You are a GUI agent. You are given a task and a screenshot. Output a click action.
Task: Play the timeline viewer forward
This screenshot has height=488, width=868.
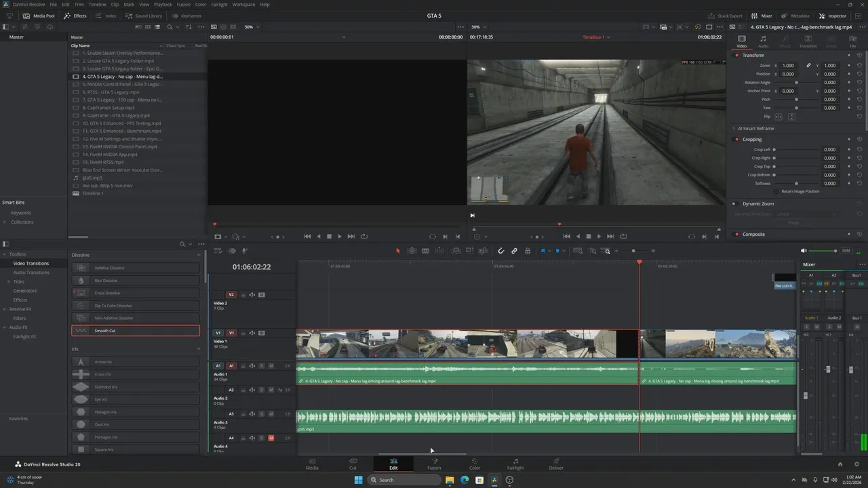pyautogui.click(x=599, y=237)
